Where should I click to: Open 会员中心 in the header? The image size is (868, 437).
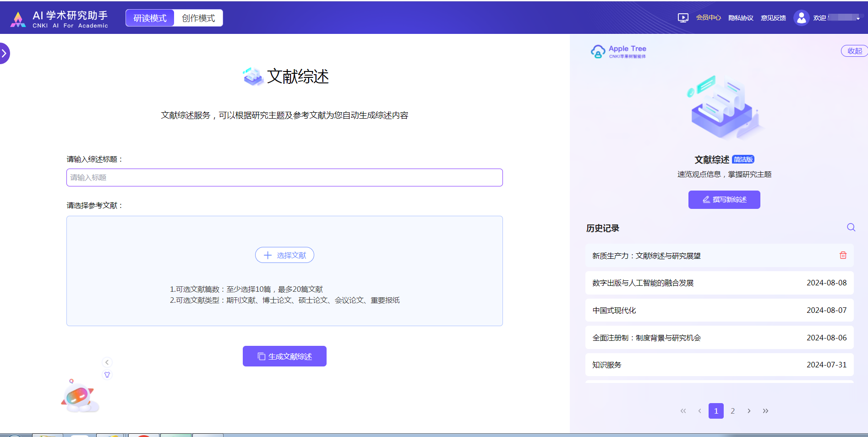(708, 18)
